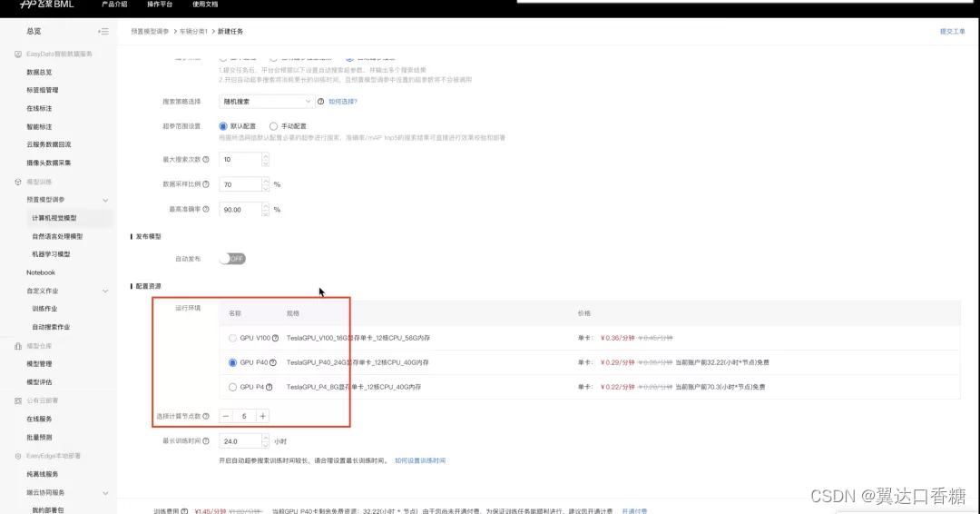
Task: Collapse the sidebar using the fold icon
Action: point(103,31)
